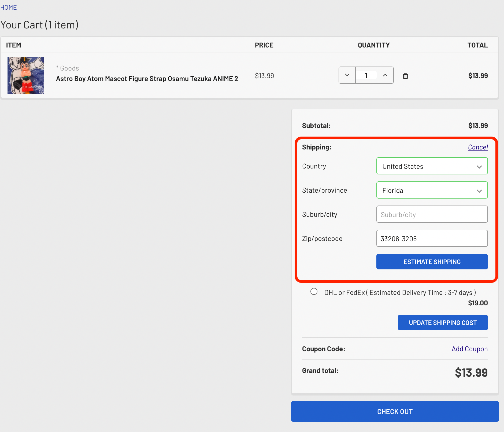The width and height of the screenshot is (504, 432).
Task: Click DHL or FedEx delivery label text
Action: click(x=400, y=292)
